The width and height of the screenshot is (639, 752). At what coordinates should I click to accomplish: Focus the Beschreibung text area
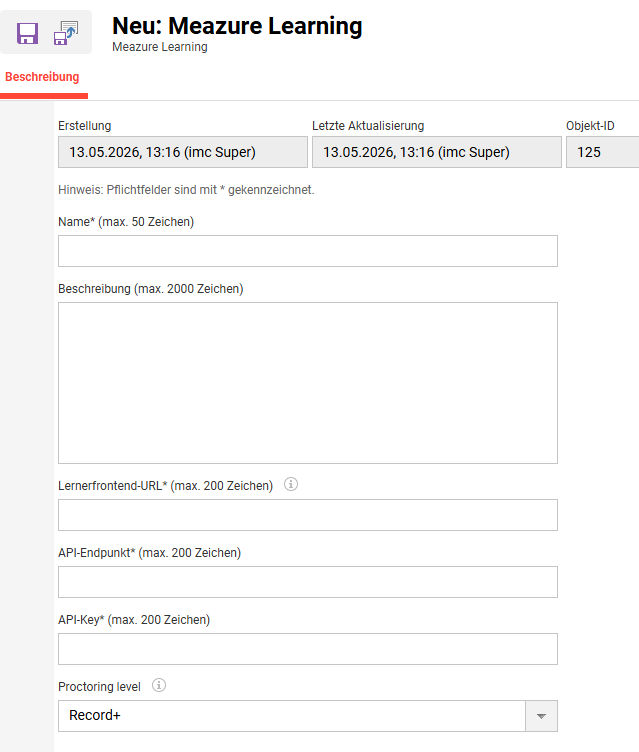pyautogui.click(x=308, y=383)
